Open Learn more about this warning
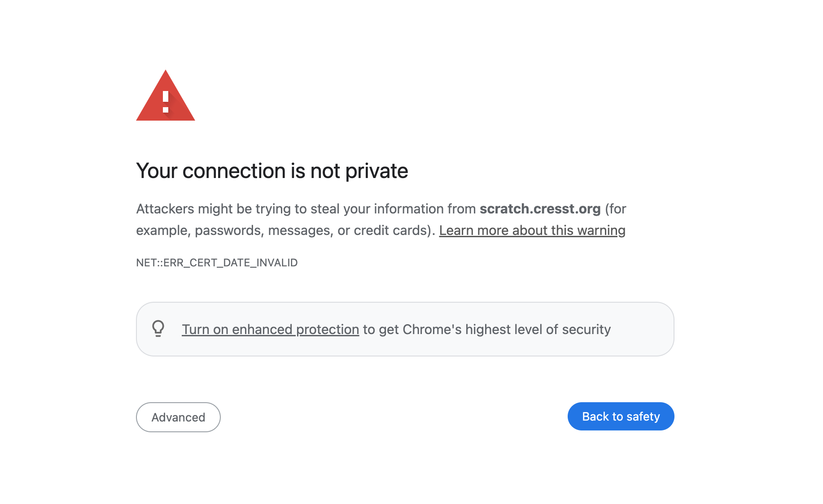The height and width of the screenshot is (504, 823). 532,230
